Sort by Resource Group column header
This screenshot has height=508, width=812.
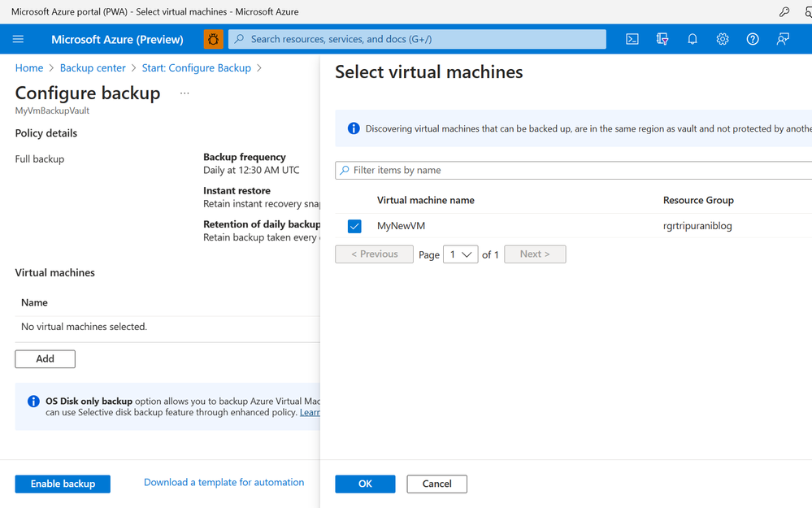(698, 200)
